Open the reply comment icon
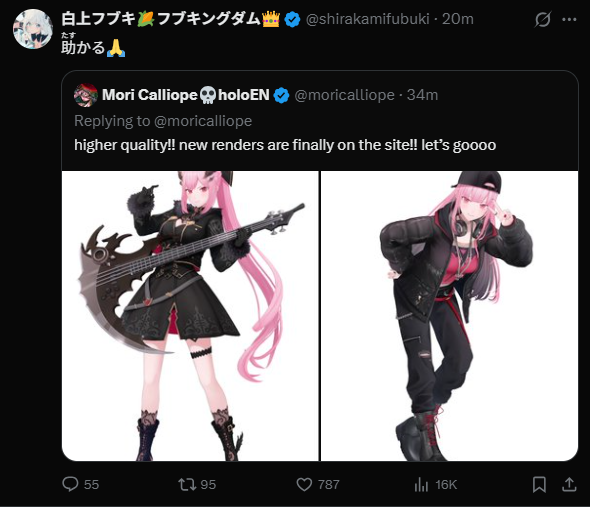The height and width of the screenshot is (507, 590). point(70,484)
